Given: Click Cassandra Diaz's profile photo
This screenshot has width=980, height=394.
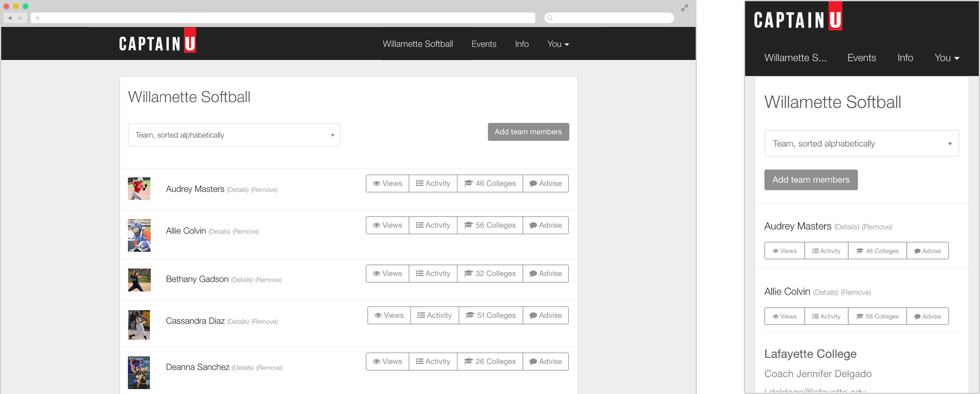Looking at the screenshot, I should coord(139,325).
